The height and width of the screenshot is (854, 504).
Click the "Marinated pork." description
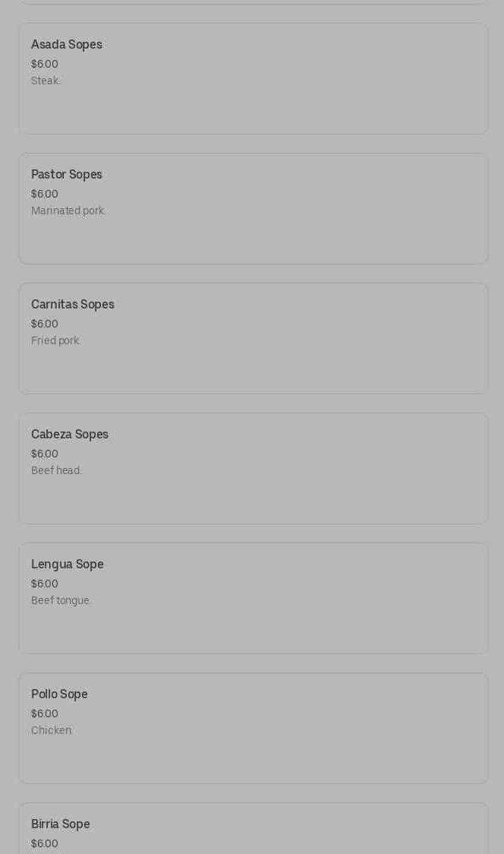point(68,210)
